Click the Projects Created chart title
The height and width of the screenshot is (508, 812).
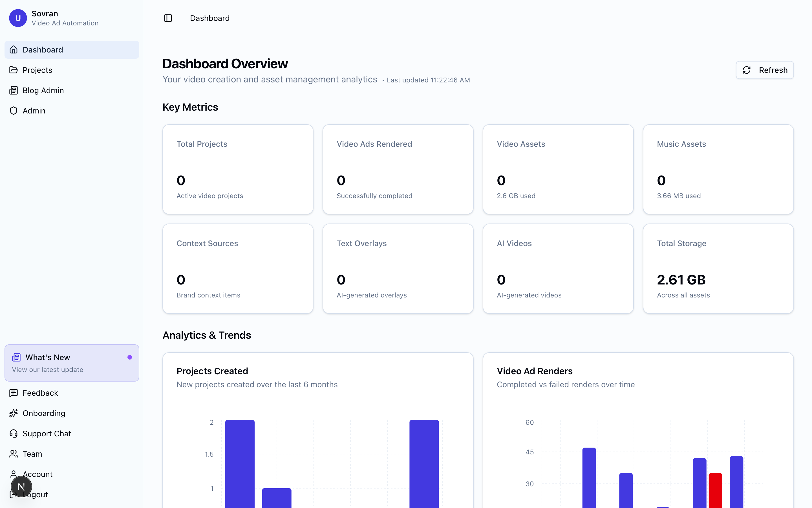point(212,371)
